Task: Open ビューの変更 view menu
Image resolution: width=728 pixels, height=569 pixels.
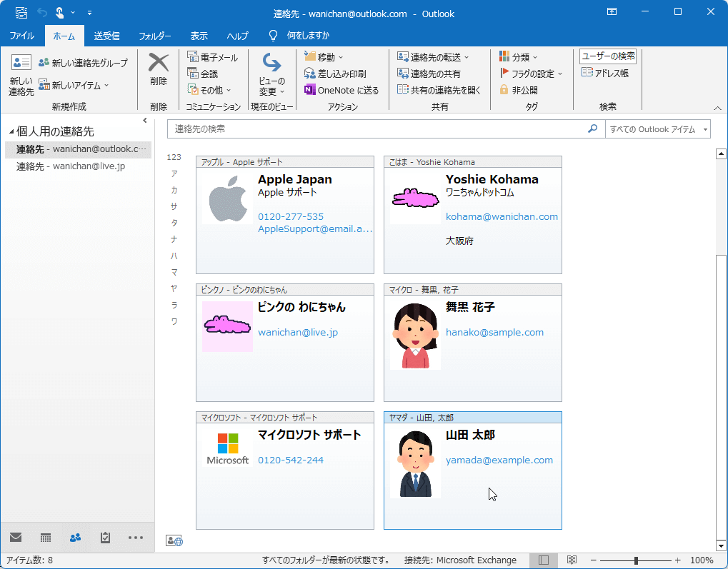Action: coord(271,74)
